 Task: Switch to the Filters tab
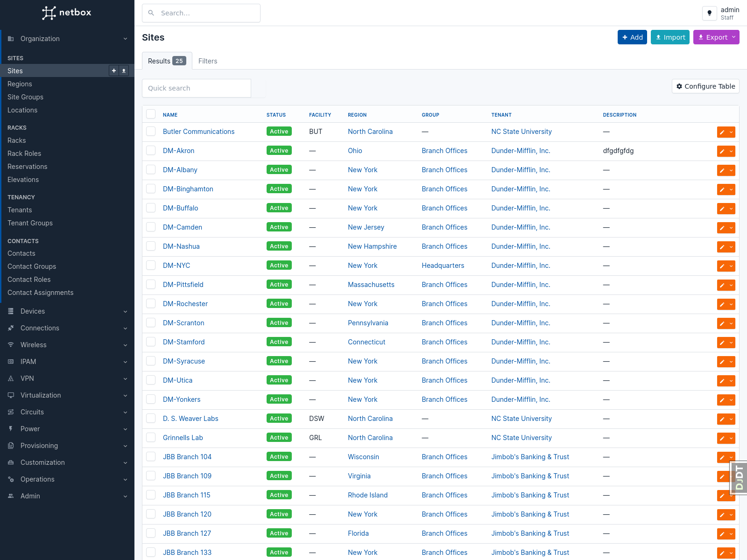click(x=208, y=61)
